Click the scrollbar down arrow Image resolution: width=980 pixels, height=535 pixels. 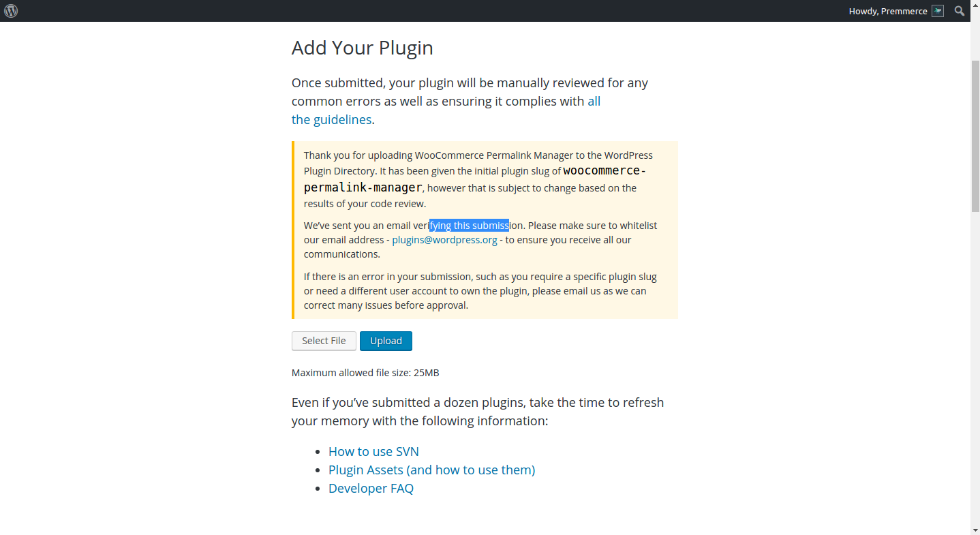[975, 530]
